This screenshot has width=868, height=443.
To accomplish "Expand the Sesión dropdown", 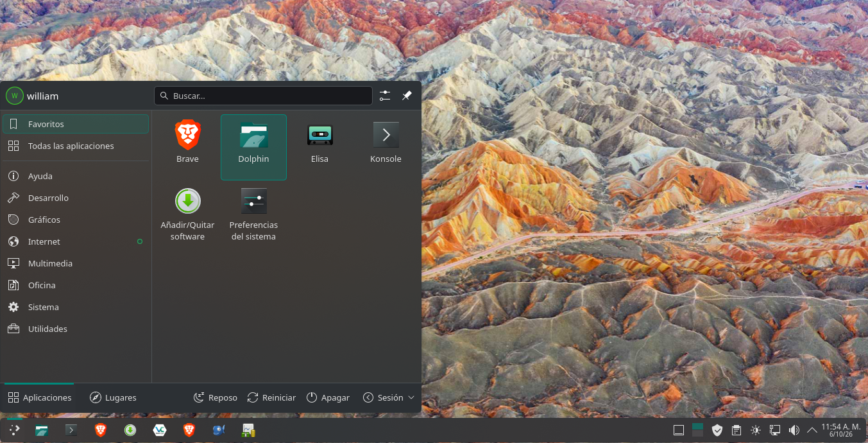I will coord(389,397).
